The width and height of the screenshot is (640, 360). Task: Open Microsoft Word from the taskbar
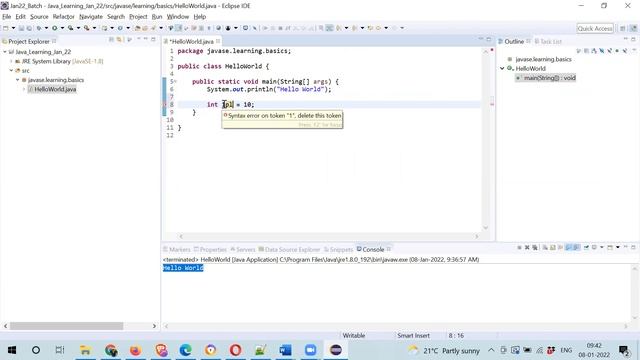(285, 350)
